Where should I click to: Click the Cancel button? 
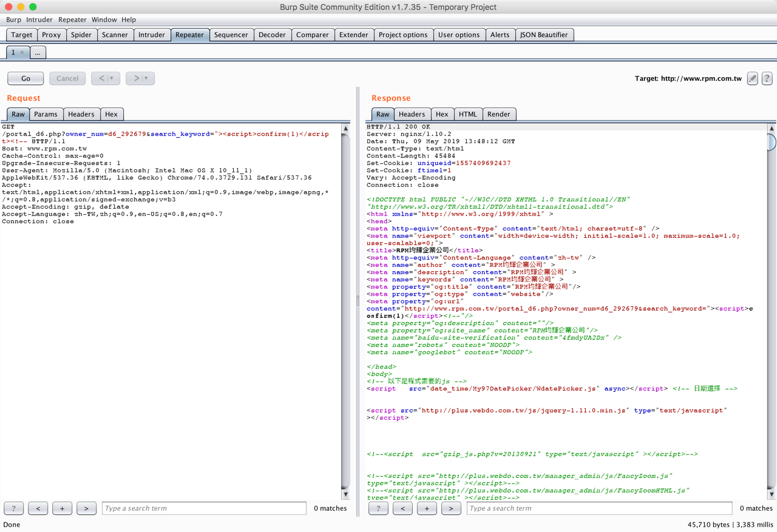67,78
